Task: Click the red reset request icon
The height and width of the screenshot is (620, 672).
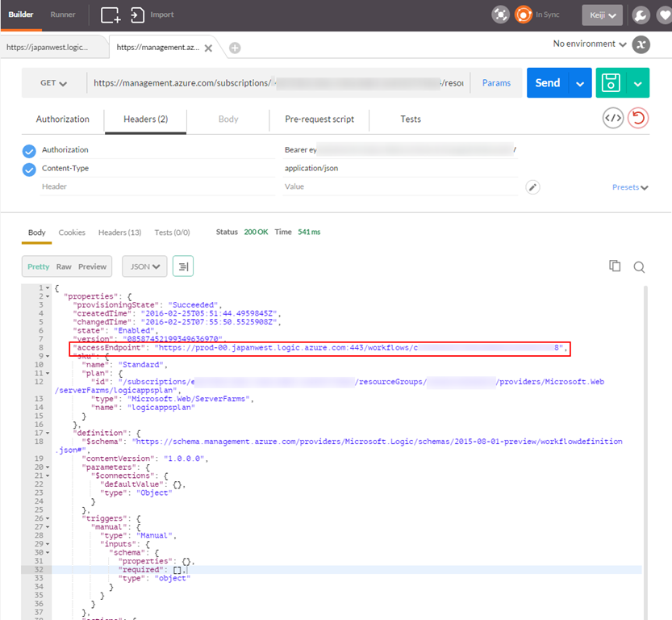Action: [x=639, y=118]
